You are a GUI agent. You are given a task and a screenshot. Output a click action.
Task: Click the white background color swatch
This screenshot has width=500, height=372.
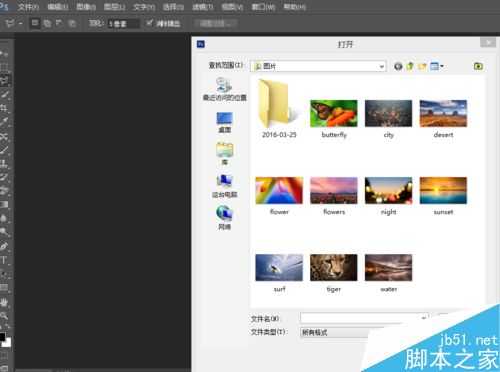tap(7, 343)
